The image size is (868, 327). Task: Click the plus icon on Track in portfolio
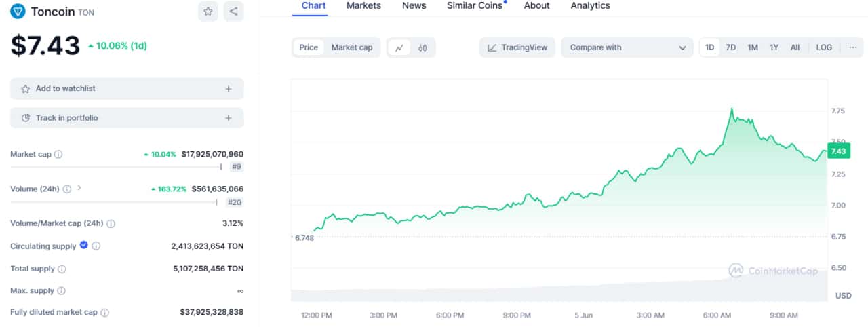229,118
